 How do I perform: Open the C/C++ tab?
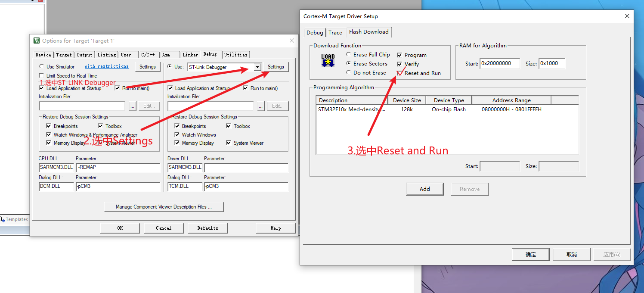click(148, 55)
